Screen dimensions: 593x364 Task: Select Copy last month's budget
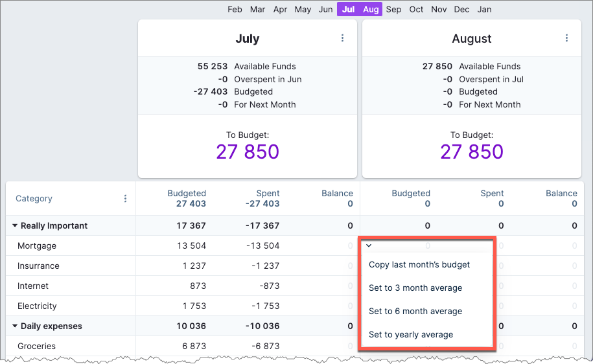pyautogui.click(x=419, y=264)
